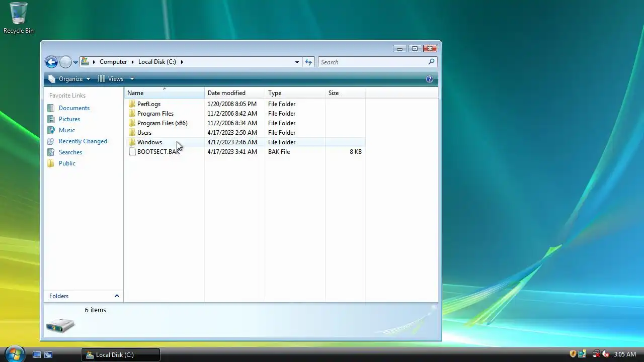Select Program Files (x86) name text

coord(163,123)
